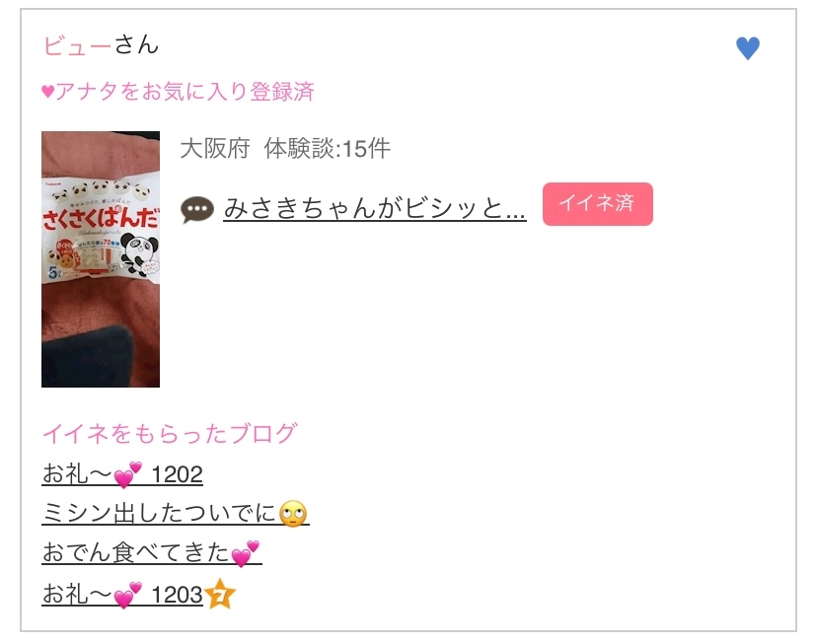Open the お礼〜 1202 blog post
Screen dimensions: 817x644
pos(122,474)
